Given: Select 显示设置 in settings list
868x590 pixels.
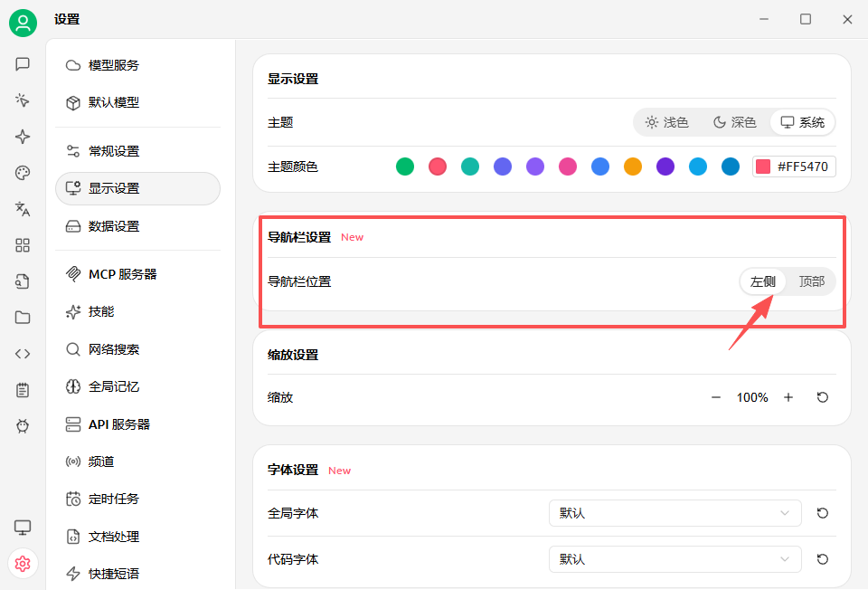Looking at the screenshot, I should tap(137, 188).
